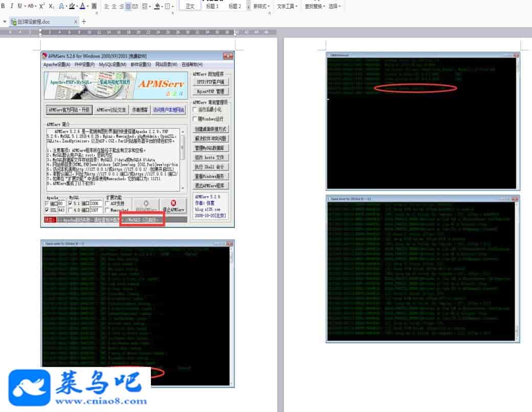
Task: Open the 查找替换 dropdown
Action: [314, 6]
